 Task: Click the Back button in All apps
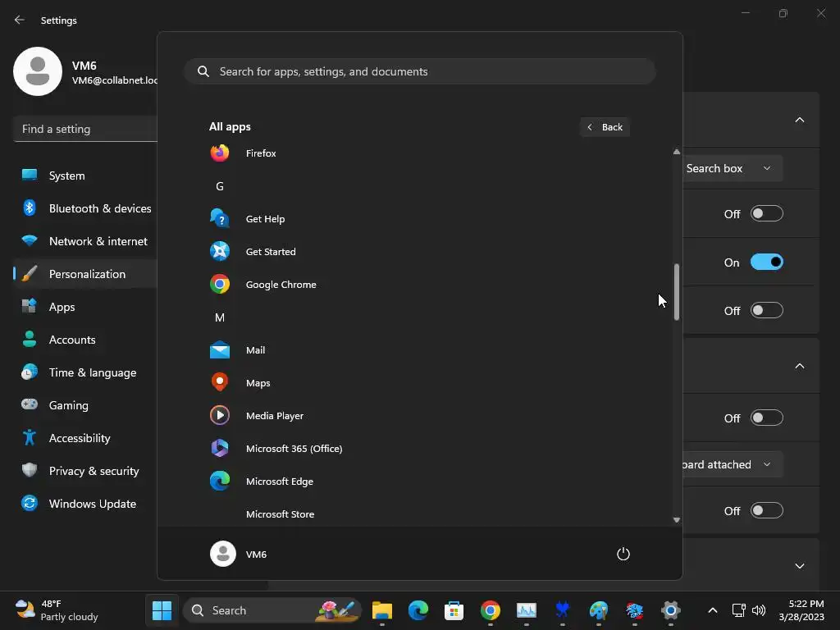605,127
